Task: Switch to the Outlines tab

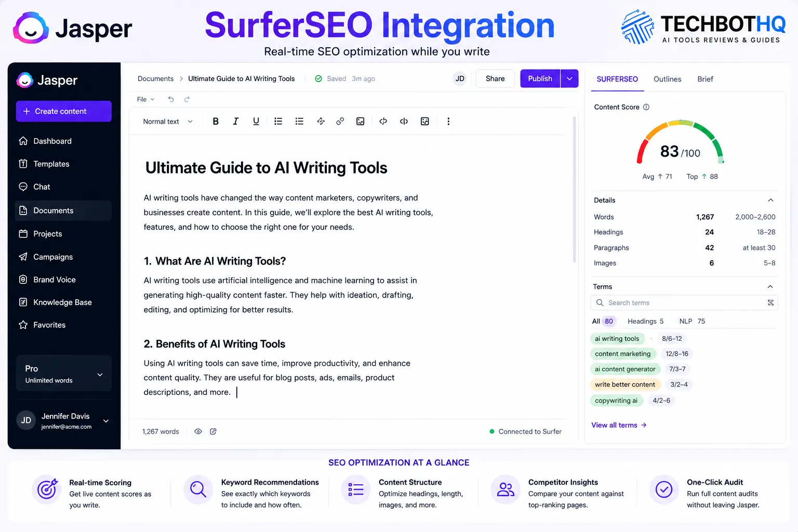Action: coord(667,79)
